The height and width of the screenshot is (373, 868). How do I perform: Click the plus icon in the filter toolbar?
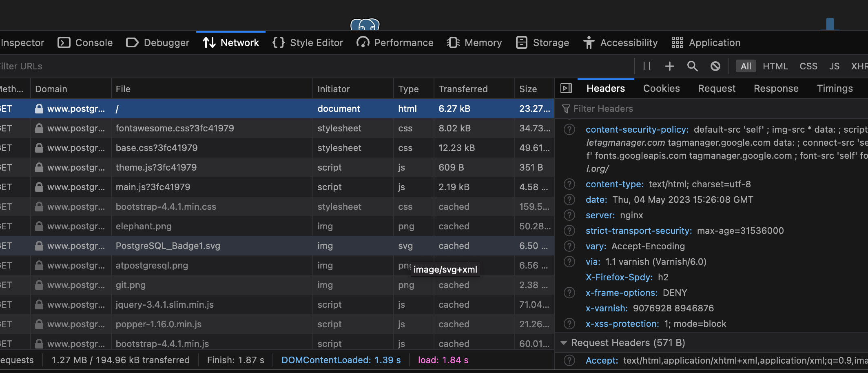[x=669, y=66]
